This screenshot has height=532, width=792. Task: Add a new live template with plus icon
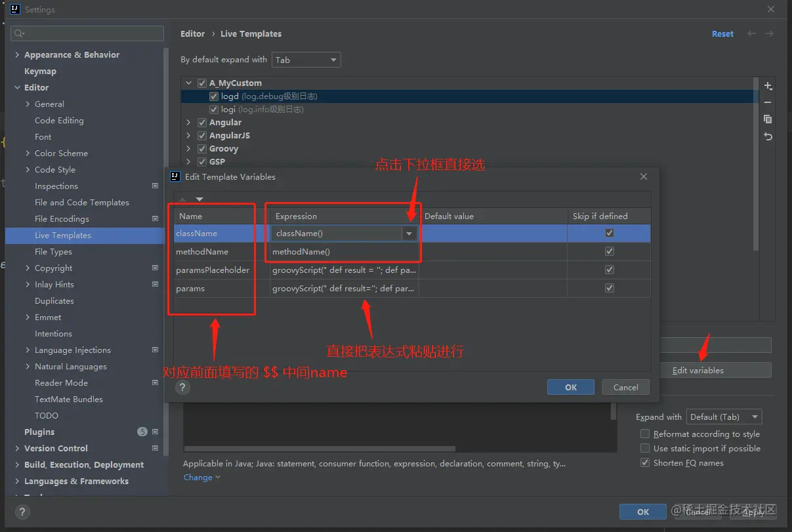point(768,86)
